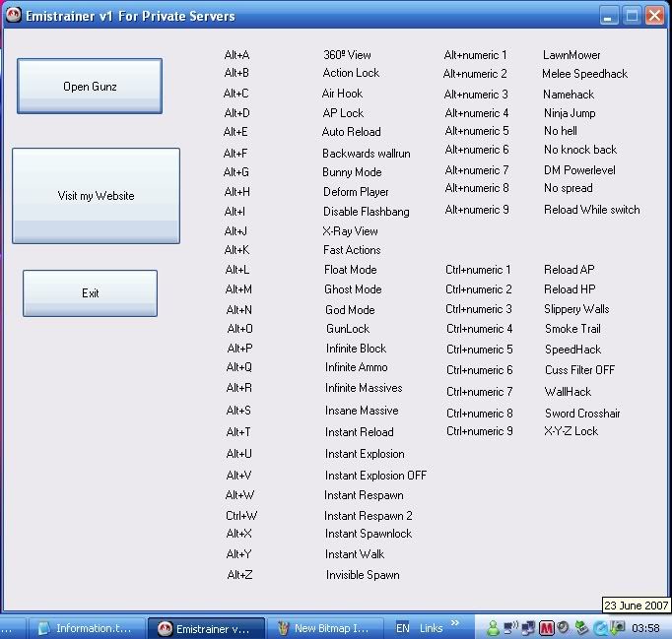This screenshot has height=639, width=672.
Task: Open the Visit my Website button
Action: tap(96, 196)
